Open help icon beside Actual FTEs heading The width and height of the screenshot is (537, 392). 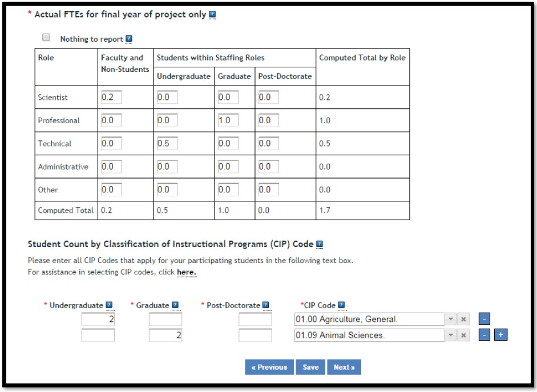click(x=212, y=15)
